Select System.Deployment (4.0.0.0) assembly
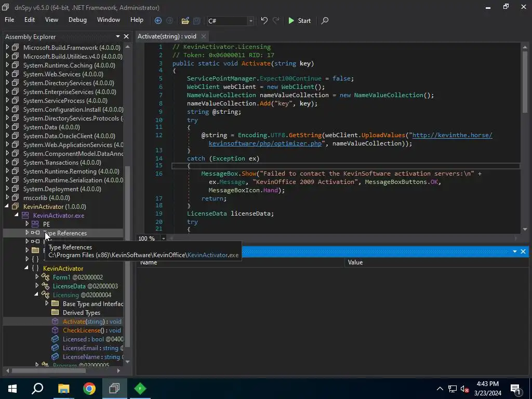This screenshot has height=399, width=532. pos(62,189)
